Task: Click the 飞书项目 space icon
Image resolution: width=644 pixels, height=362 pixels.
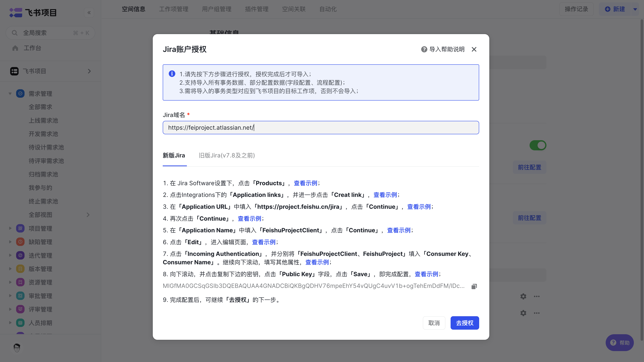Action: [x=14, y=71]
